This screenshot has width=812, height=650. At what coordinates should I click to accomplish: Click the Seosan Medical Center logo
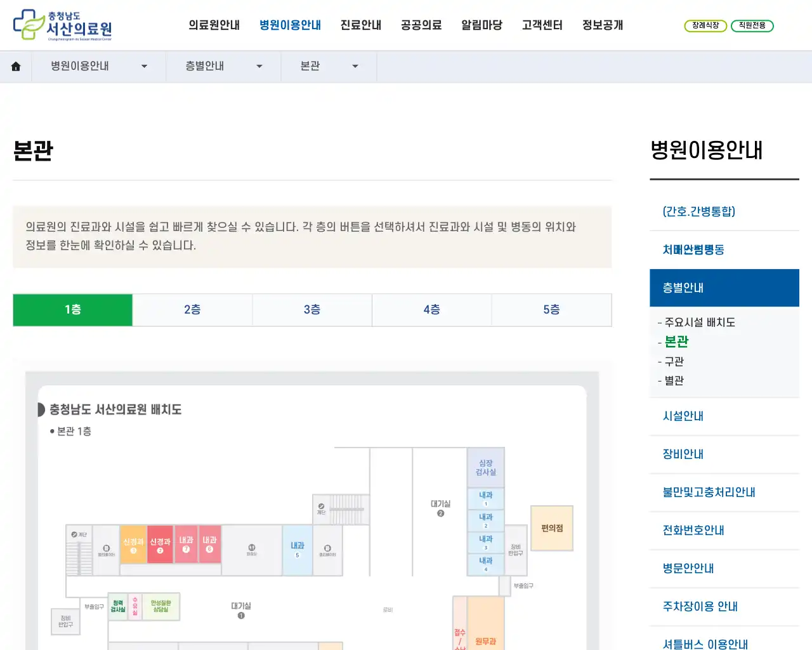[x=62, y=25]
